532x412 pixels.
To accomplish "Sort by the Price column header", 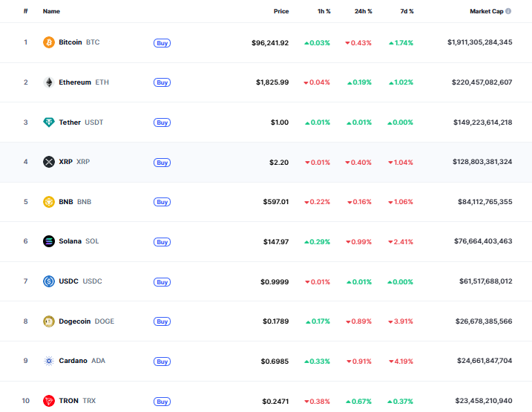I will pyautogui.click(x=281, y=11).
